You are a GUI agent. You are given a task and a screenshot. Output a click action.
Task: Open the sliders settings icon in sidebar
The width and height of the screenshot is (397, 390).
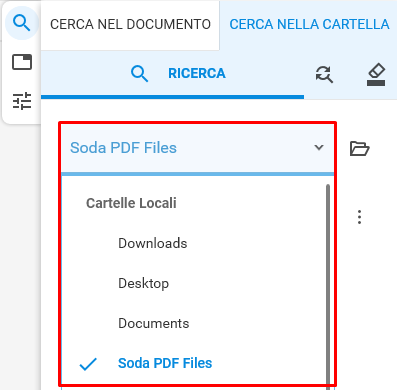click(22, 101)
